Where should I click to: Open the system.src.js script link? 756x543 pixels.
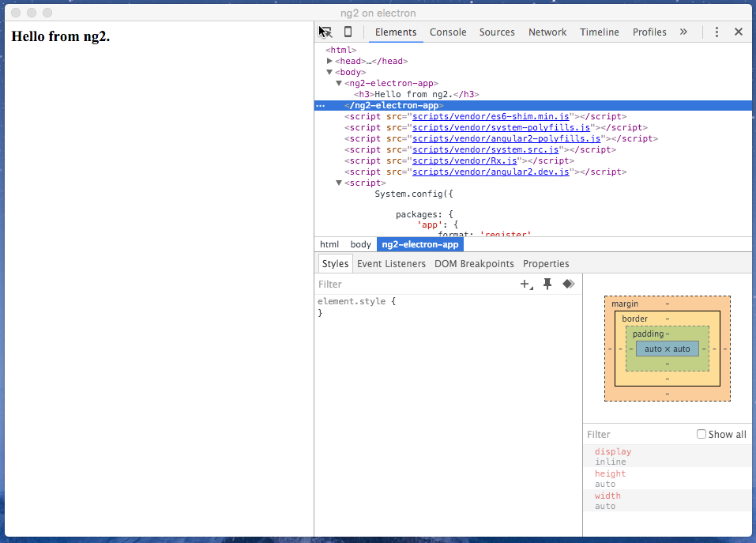click(485, 149)
